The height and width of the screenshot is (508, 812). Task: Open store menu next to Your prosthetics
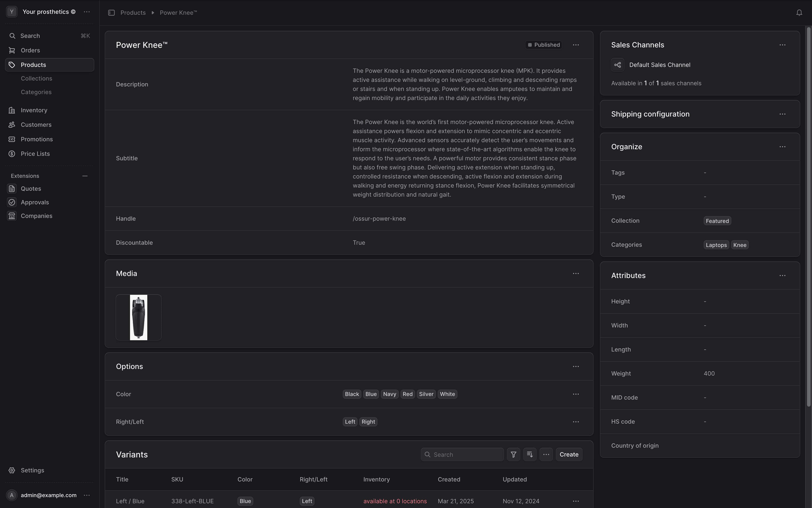[87, 12]
